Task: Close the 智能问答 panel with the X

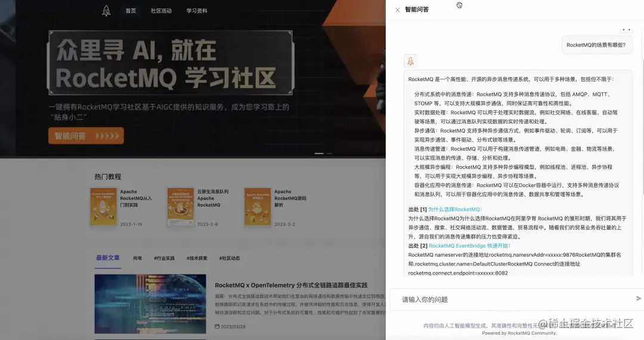Action: pos(397,10)
